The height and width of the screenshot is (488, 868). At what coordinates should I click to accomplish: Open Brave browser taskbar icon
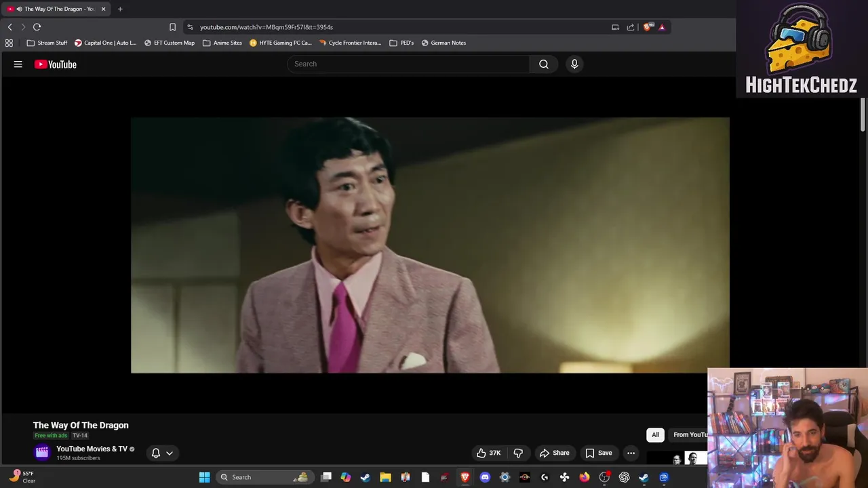pyautogui.click(x=465, y=477)
